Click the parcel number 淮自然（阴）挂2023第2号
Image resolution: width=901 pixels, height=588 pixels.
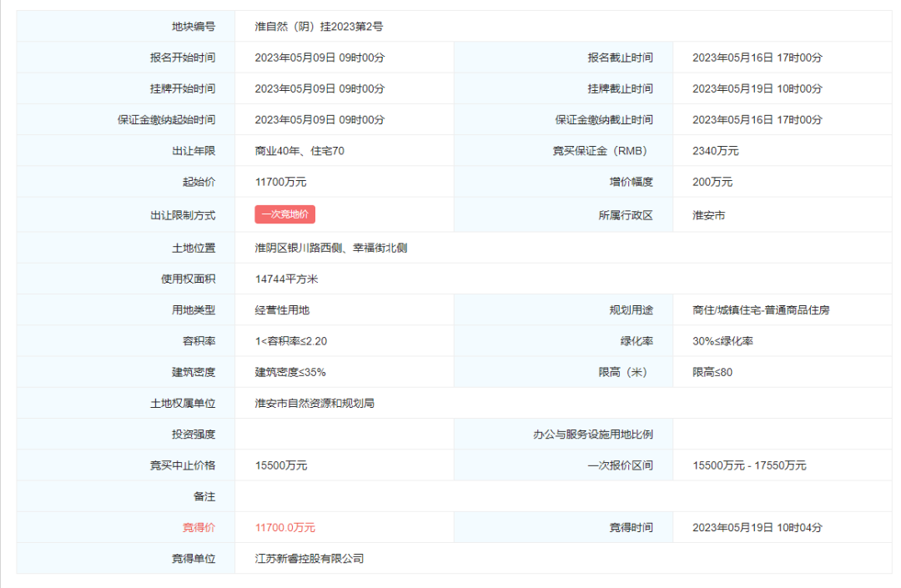point(319,27)
